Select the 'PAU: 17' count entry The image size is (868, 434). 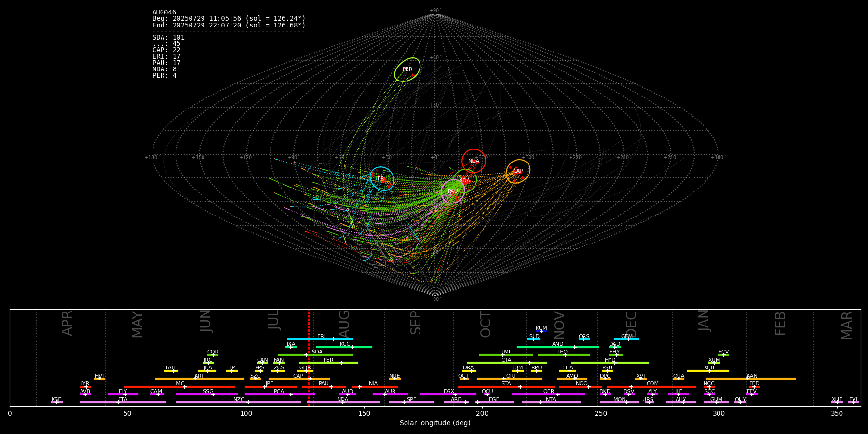(166, 63)
